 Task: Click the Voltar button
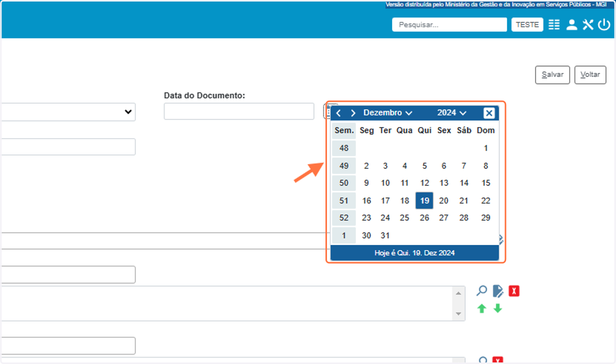click(590, 74)
